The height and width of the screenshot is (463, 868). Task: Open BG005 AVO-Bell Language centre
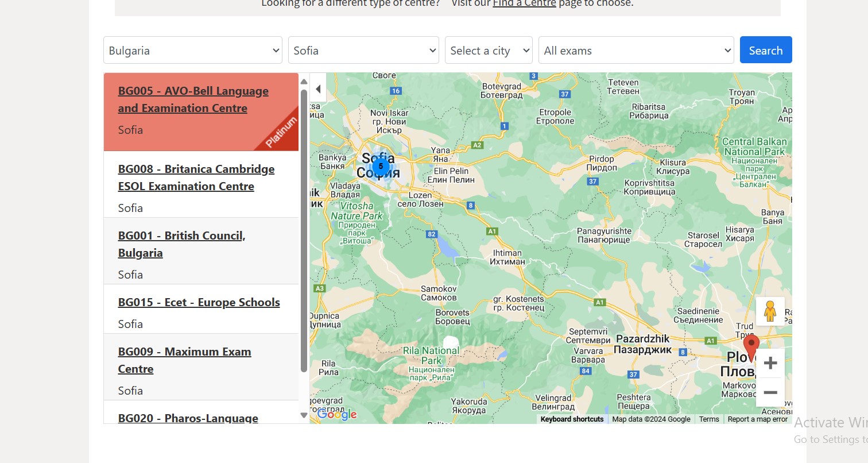193,99
